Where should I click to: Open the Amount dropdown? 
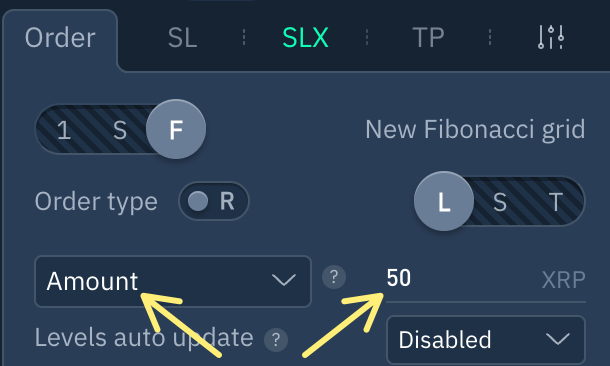click(173, 281)
